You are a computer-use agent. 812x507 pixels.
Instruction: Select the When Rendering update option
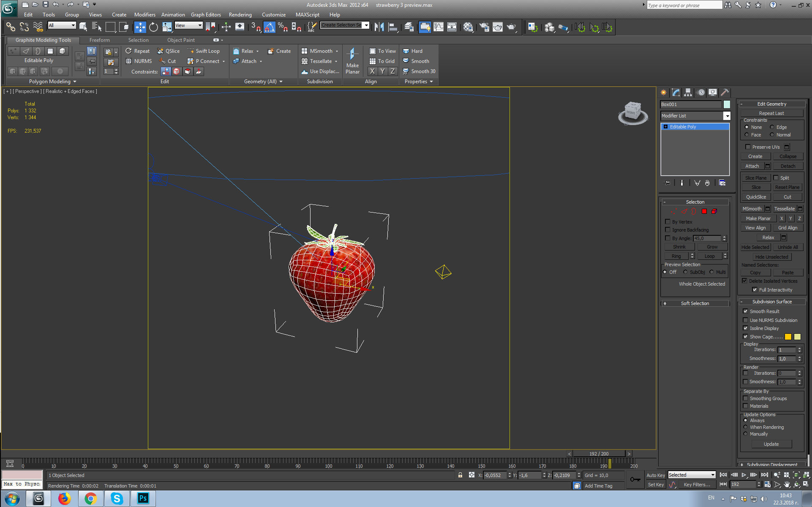[746, 427]
